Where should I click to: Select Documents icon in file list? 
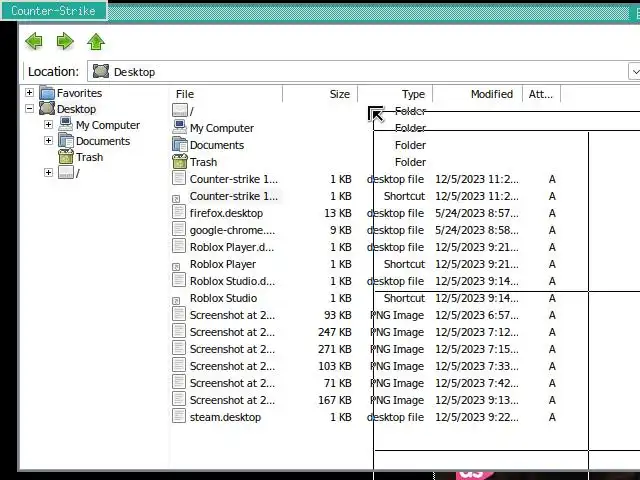pyautogui.click(x=180, y=144)
